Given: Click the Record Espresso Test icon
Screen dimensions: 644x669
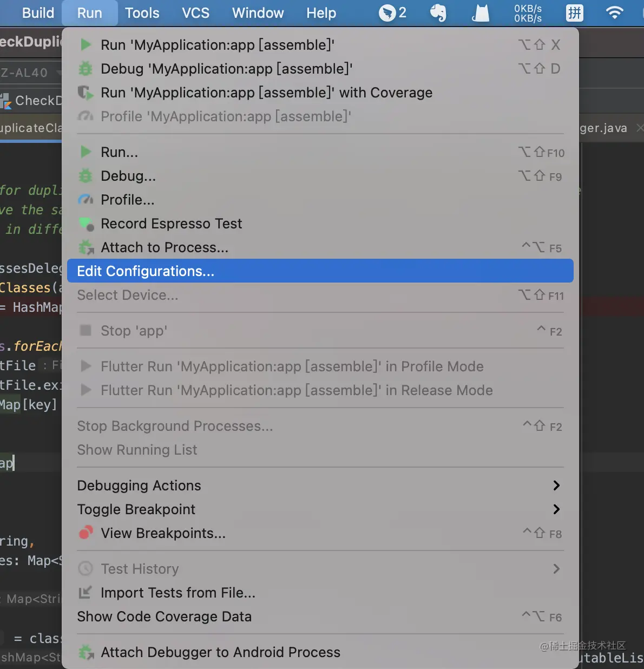Looking at the screenshot, I should pos(86,224).
